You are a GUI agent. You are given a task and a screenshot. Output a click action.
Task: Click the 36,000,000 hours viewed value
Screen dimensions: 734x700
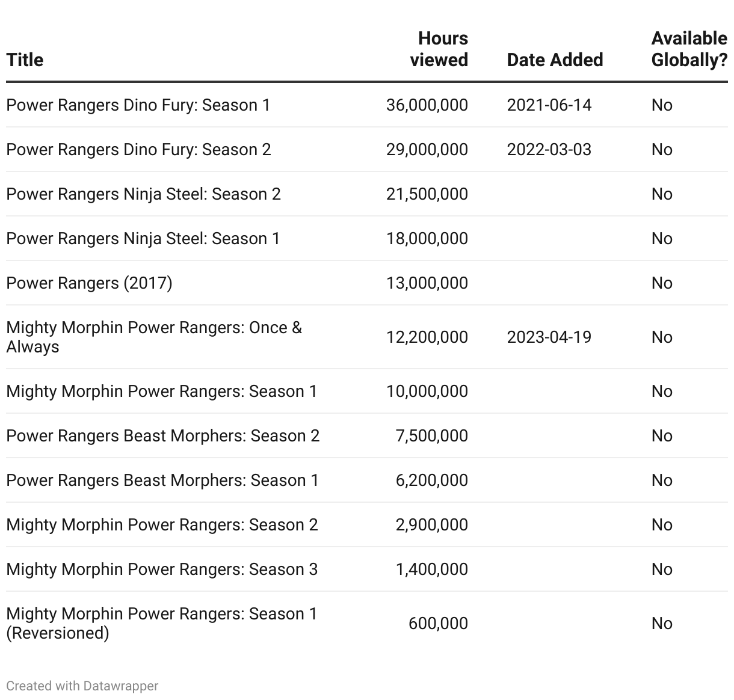pos(427,105)
